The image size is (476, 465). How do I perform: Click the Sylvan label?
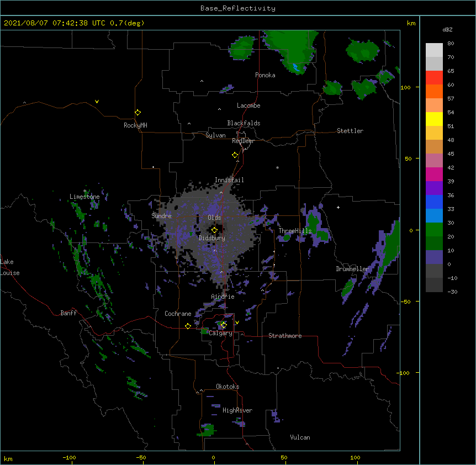coord(215,135)
